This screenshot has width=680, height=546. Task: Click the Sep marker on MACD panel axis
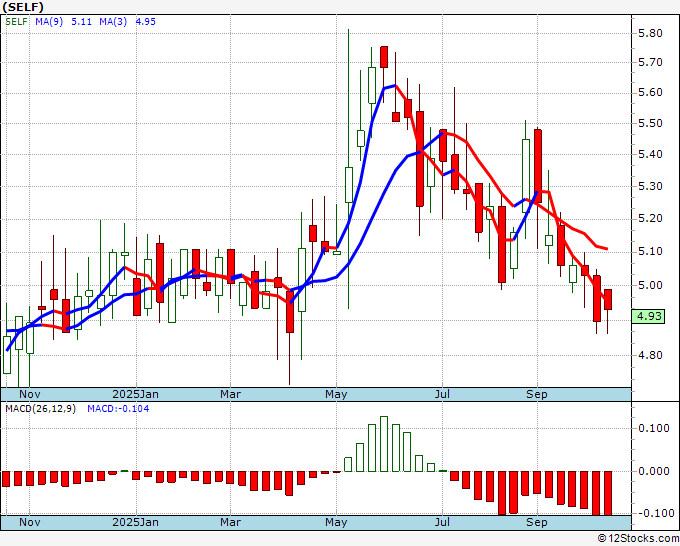click(x=537, y=522)
